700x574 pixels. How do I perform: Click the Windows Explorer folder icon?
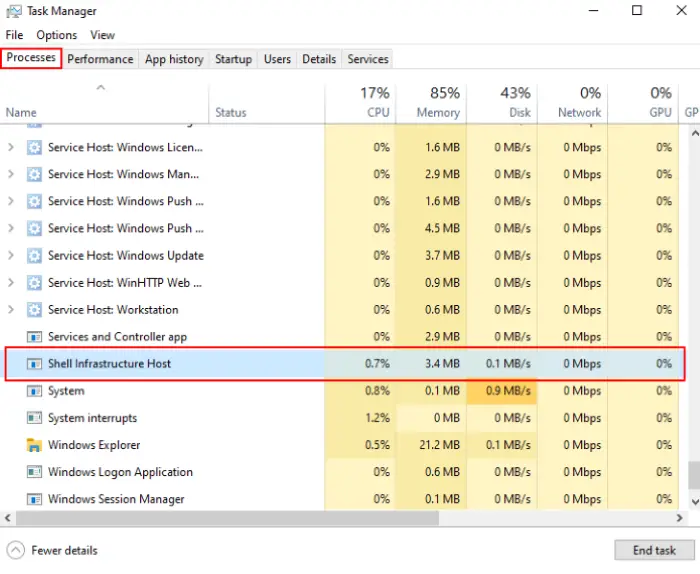tap(34, 445)
